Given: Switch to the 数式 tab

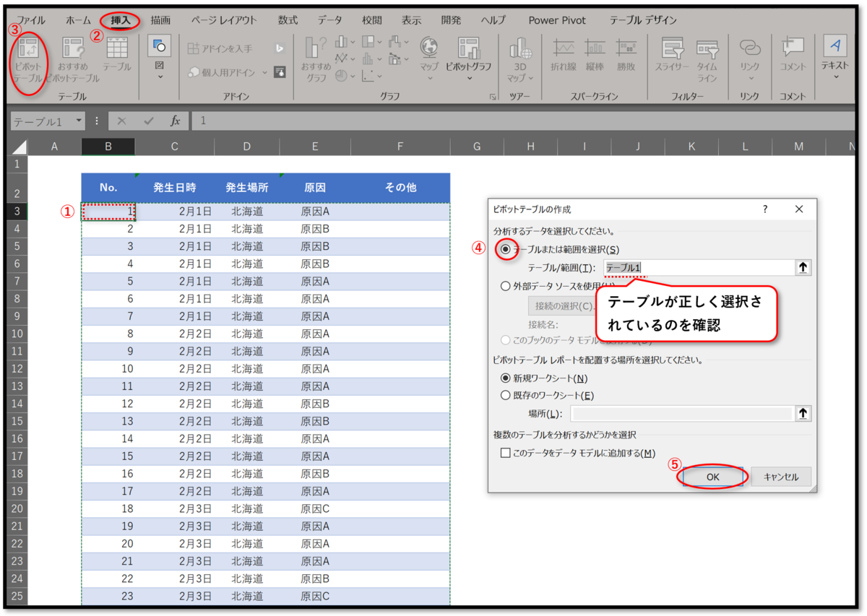Looking at the screenshot, I should pos(288,20).
